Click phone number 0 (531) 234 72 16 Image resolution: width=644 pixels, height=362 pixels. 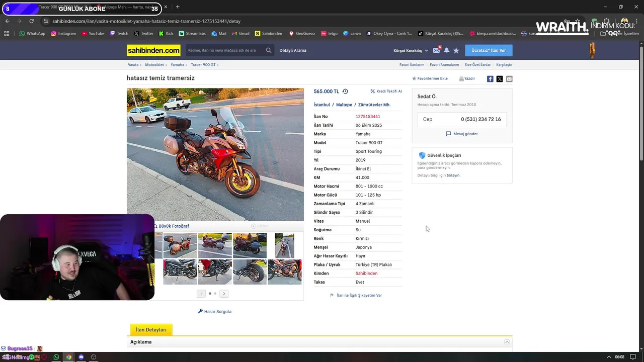tap(480, 119)
